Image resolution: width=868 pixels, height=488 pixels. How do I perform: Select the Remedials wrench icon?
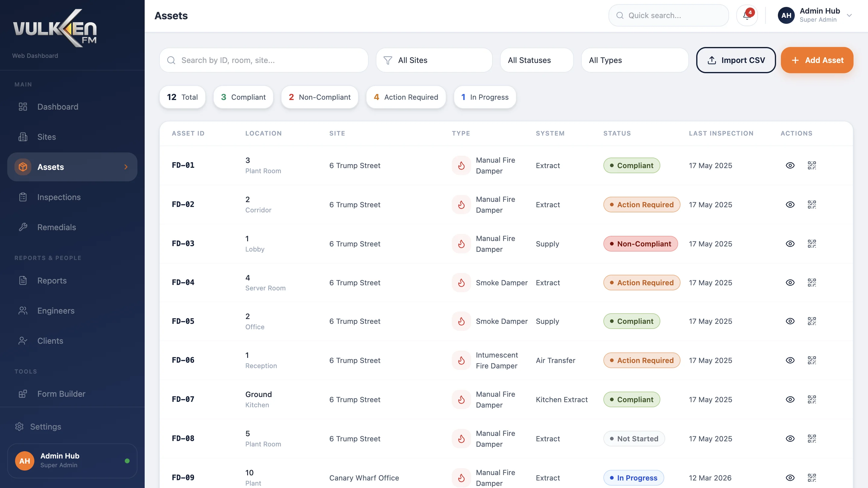click(x=23, y=227)
